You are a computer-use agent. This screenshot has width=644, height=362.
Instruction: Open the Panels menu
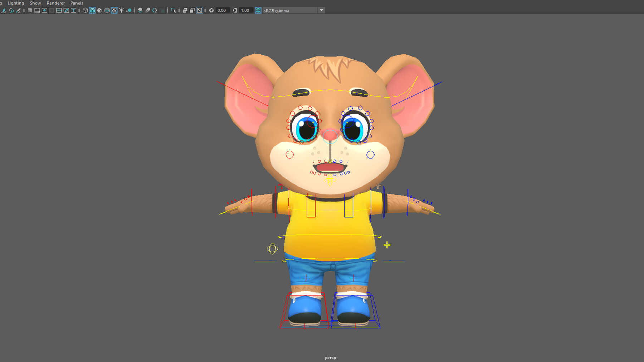[77, 3]
